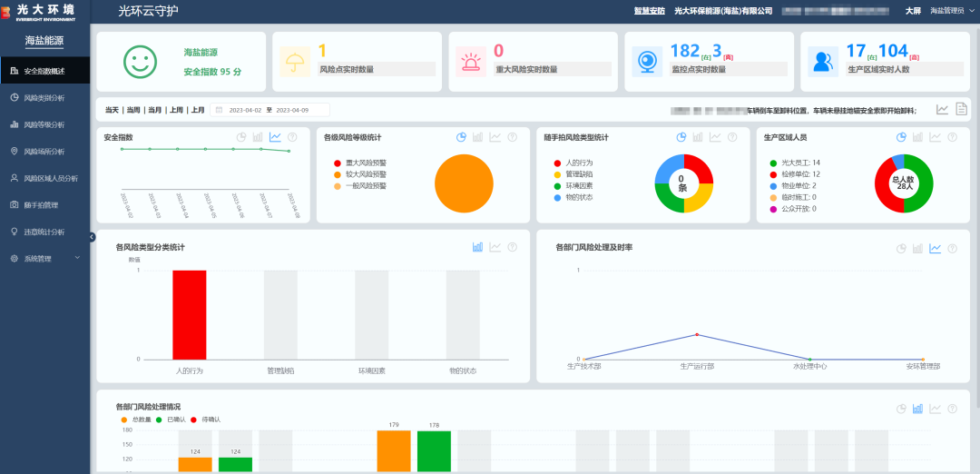980x474 pixels.
Task: Select pie chart icon in 各部门风险处理及时率 panel
Action: 901,248
